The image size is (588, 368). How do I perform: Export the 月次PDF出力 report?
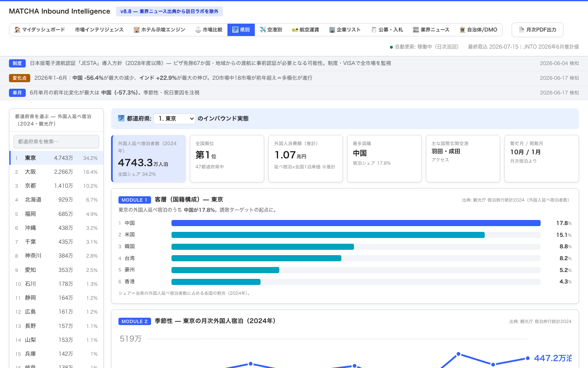tap(537, 30)
